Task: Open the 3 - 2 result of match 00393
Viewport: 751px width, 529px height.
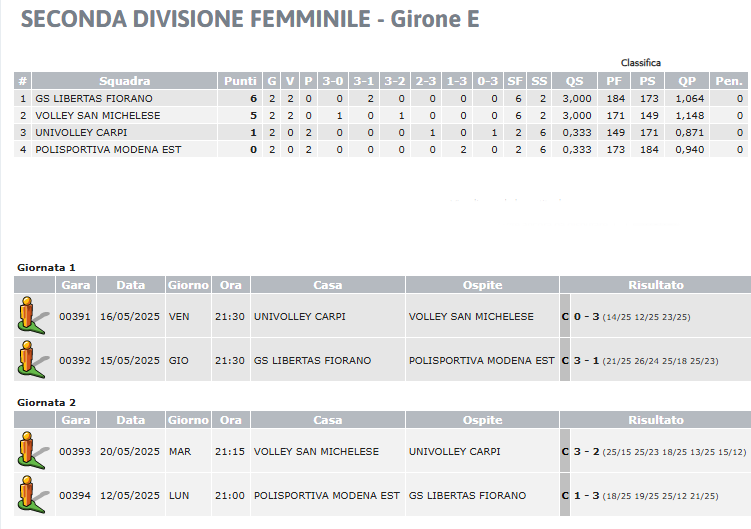Action: (x=586, y=451)
